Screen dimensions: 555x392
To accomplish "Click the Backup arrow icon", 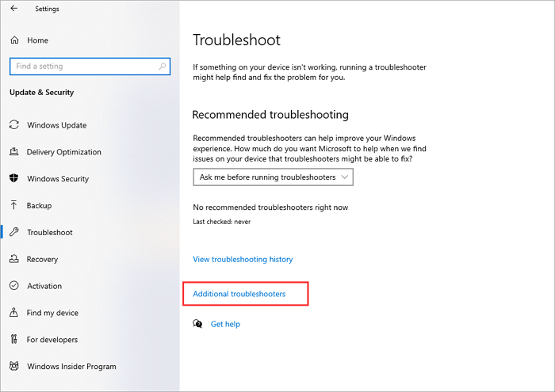I will pos(14,206).
